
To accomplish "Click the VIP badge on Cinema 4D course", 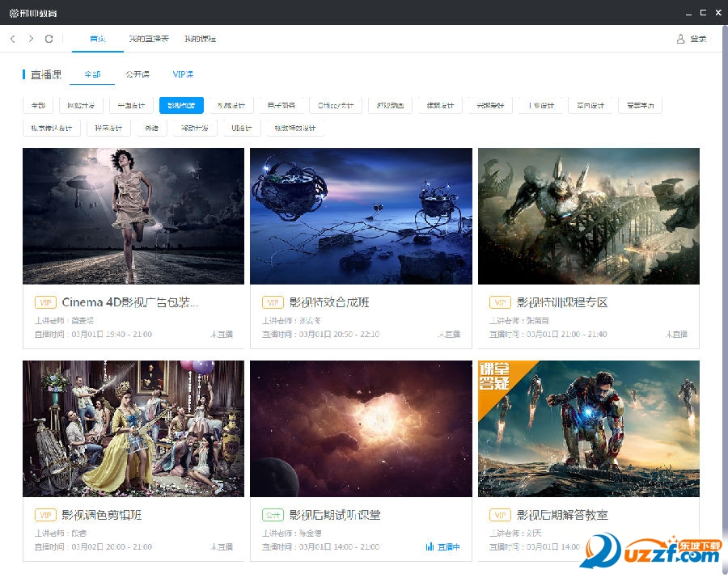I will [x=45, y=302].
